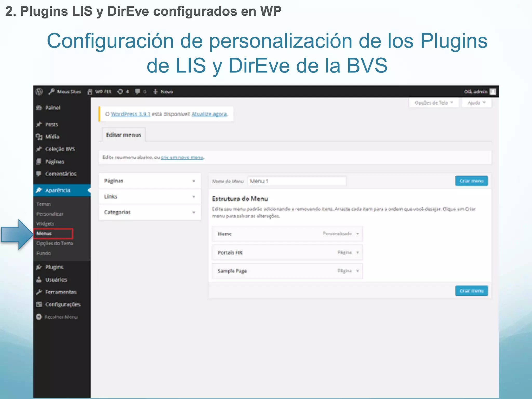Open Meus Sites key icon menu

click(51, 91)
